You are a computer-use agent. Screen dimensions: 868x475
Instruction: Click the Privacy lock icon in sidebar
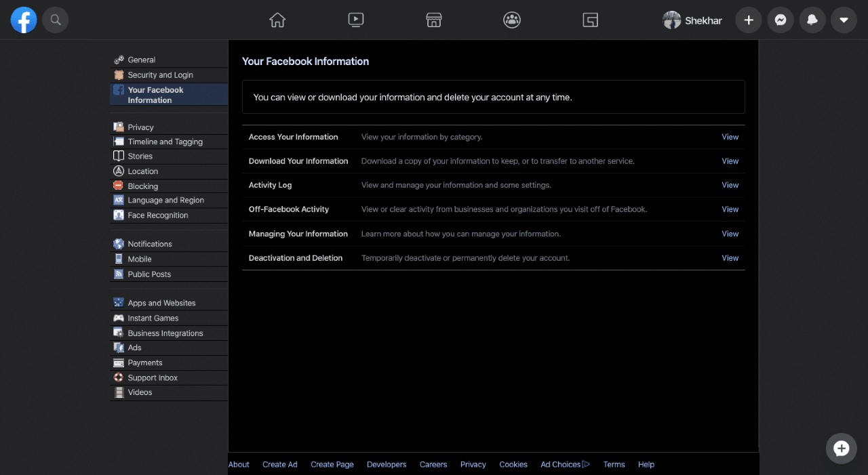[119, 127]
